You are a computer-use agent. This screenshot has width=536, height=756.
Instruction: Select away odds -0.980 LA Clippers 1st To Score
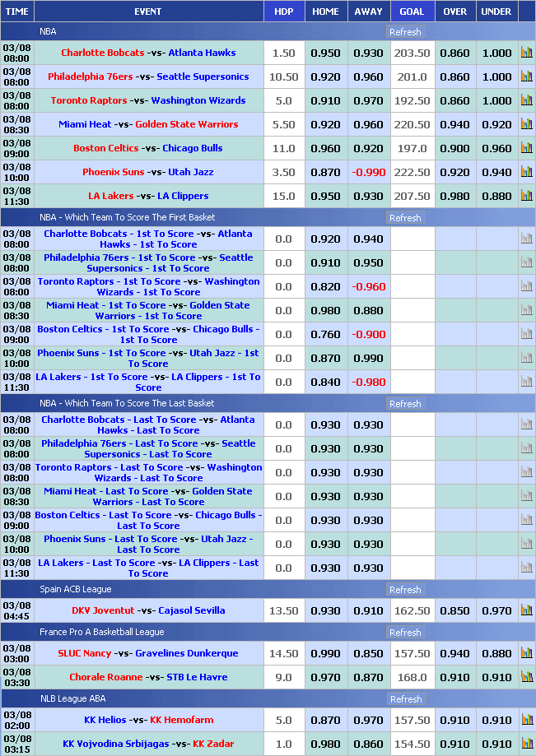[x=369, y=382]
